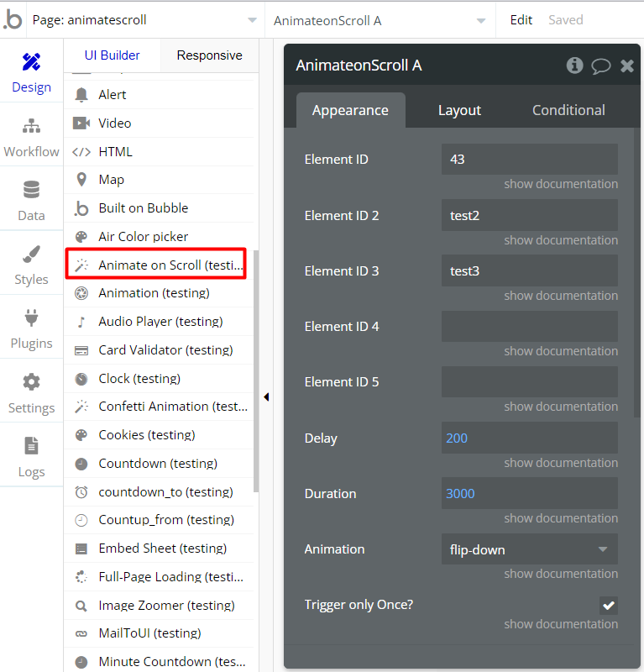Viewport: 644px width, 672px height.
Task: Select Full-Page Loading element
Action: pyautogui.click(x=159, y=577)
